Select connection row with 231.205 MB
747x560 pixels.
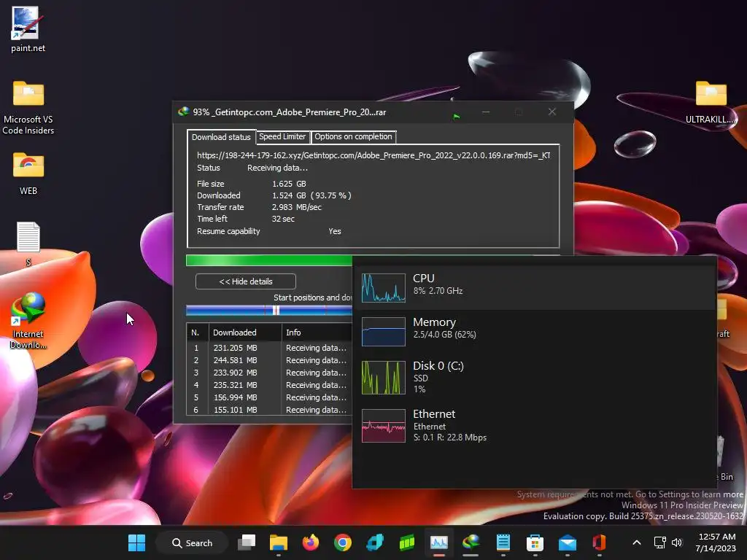coord(270,348)
